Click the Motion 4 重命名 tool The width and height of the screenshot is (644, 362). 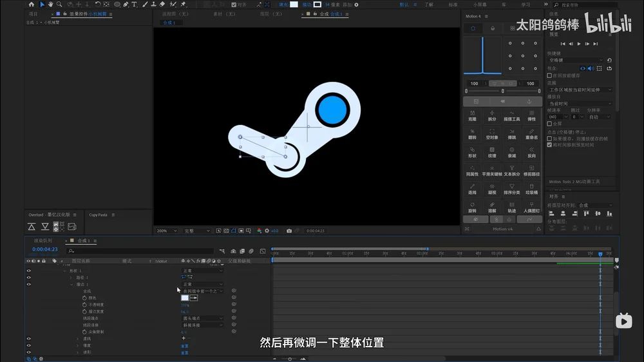point(531,135)
